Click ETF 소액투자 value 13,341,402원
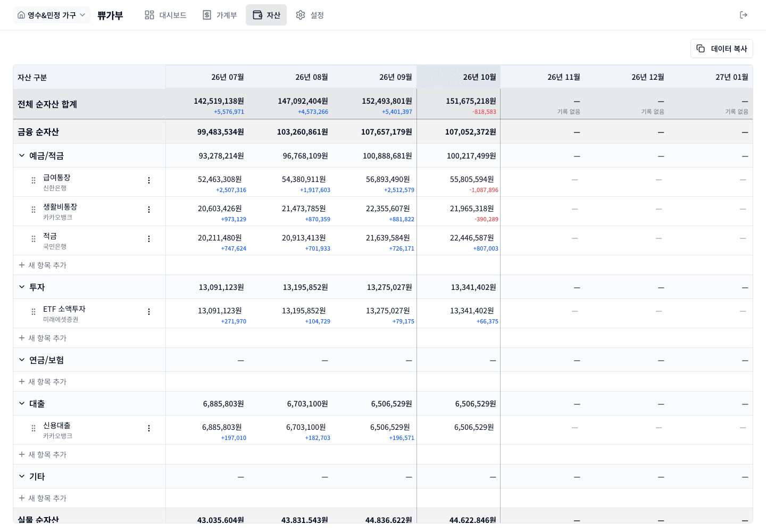This screenshot has height=532, width=766. (472, 311)
